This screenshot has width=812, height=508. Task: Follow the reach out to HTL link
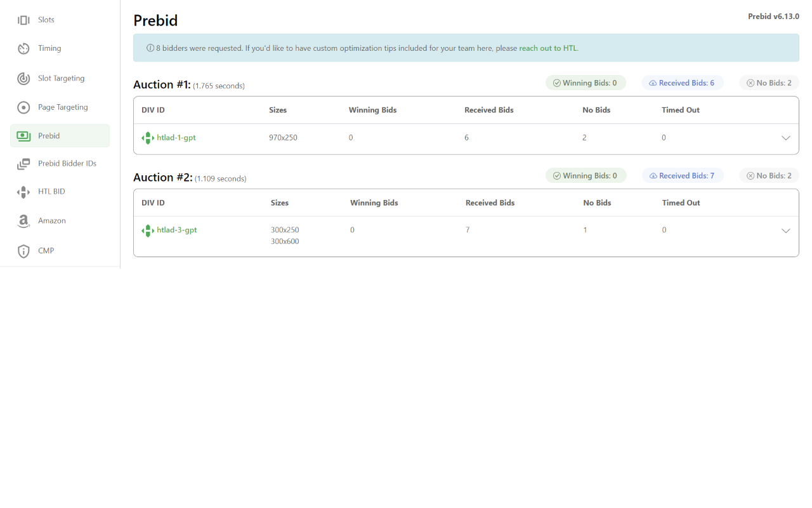548,48
